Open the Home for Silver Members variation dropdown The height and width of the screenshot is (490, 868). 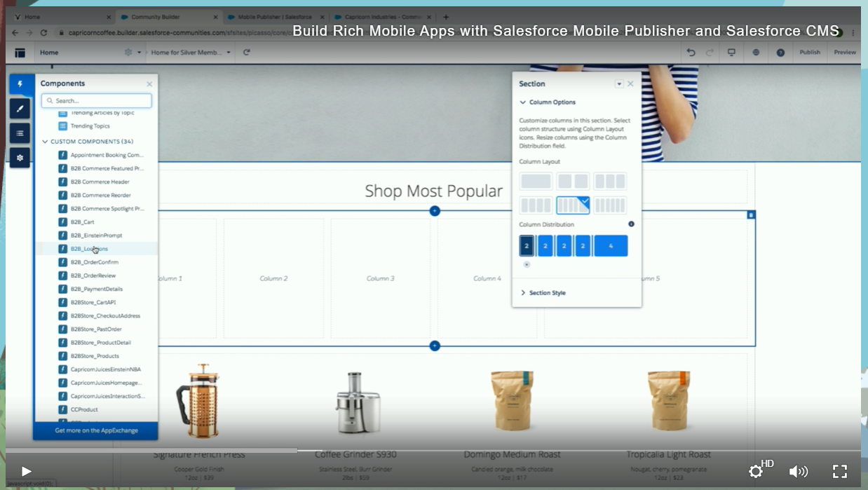(191, 53)
